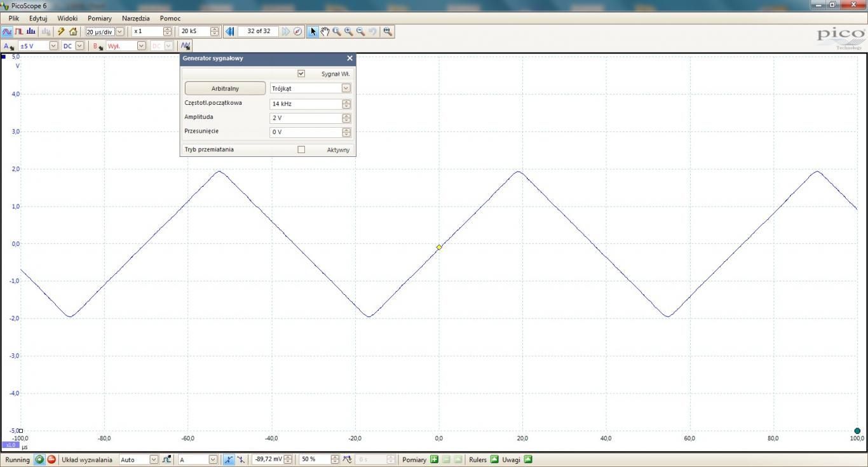Screen dimensions: 868x467
Task: Open the Widoki menu
Action: (67, 18)
